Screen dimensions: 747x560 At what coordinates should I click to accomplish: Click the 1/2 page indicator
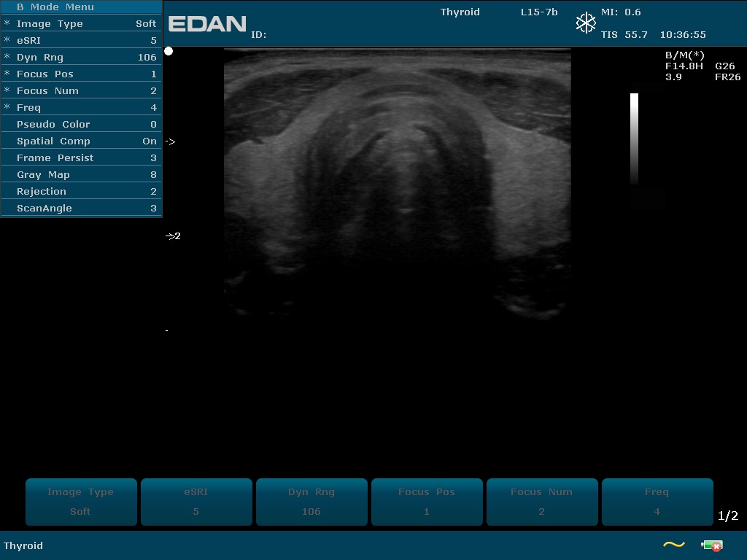pos(727,516)
